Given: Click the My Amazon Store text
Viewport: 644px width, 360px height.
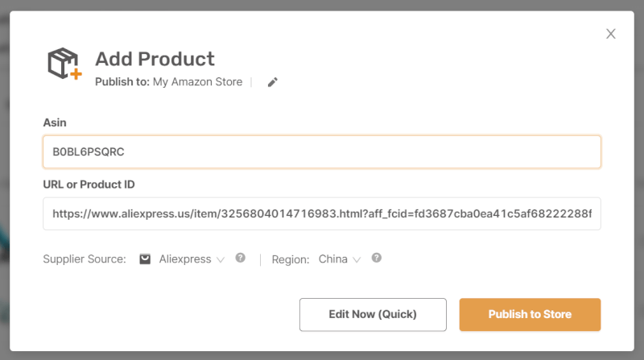Looking at the screenshot, I should (x=197, y=82).
